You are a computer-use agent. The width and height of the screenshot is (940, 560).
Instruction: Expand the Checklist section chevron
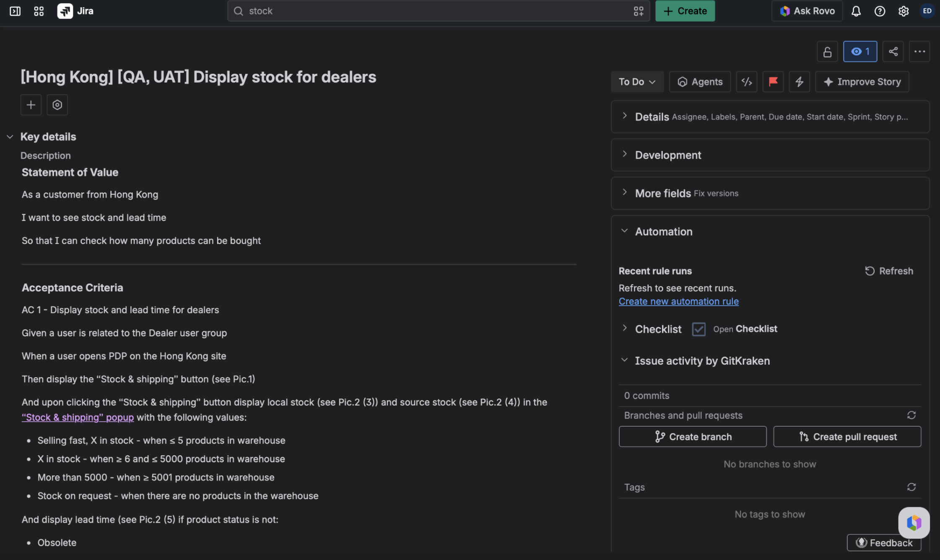624,328
